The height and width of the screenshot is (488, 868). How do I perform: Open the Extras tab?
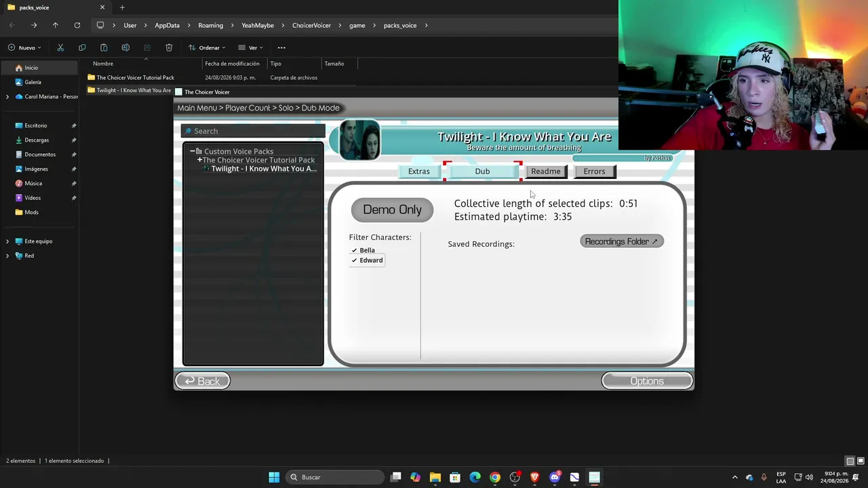pyautogui.click(x=419, y=171)
